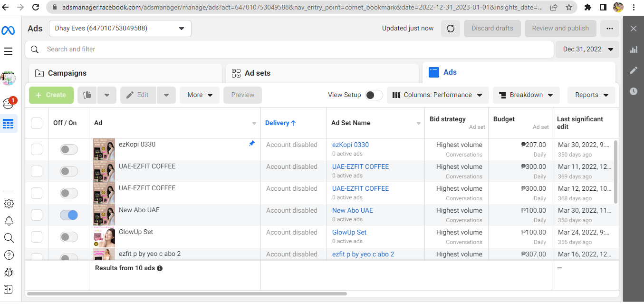Toggle the GlowUp Set ad switch
This screenshot has height=304, width=644.
pyautogui.click(x=69, y=237)
